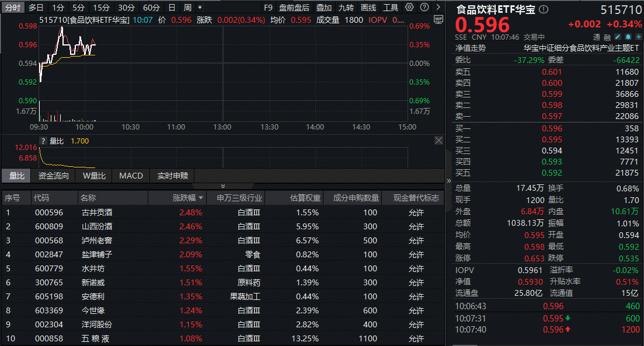This screenshot has height=346, width=644.
Task: Enable the 九转 nine-turn indicator
Action: pos(346,7)
